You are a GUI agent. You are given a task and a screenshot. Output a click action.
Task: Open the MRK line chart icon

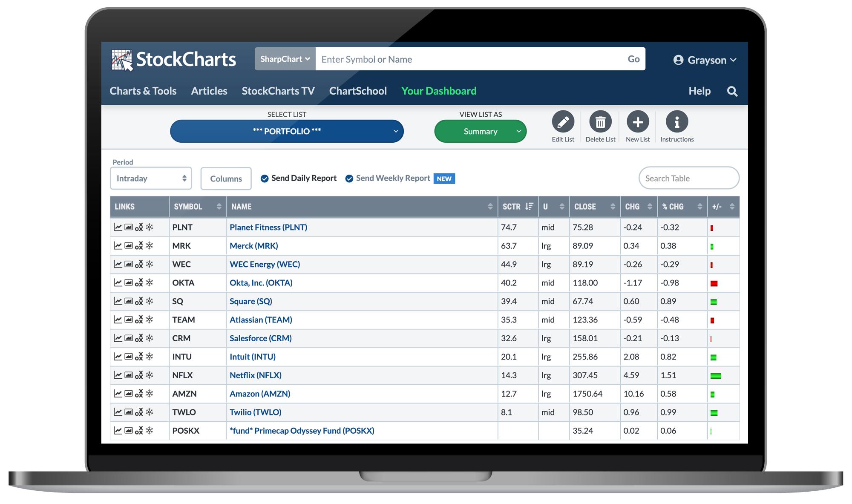point(118,245)
